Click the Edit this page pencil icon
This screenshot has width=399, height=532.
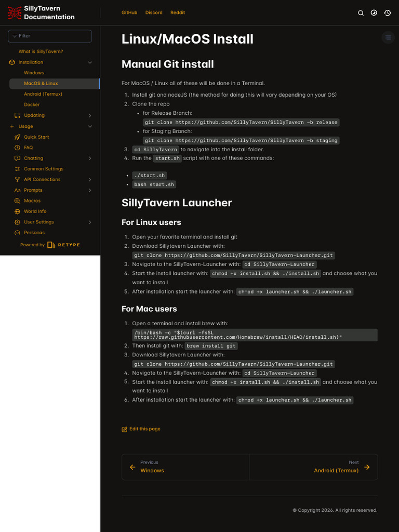(x=125, y=429)
